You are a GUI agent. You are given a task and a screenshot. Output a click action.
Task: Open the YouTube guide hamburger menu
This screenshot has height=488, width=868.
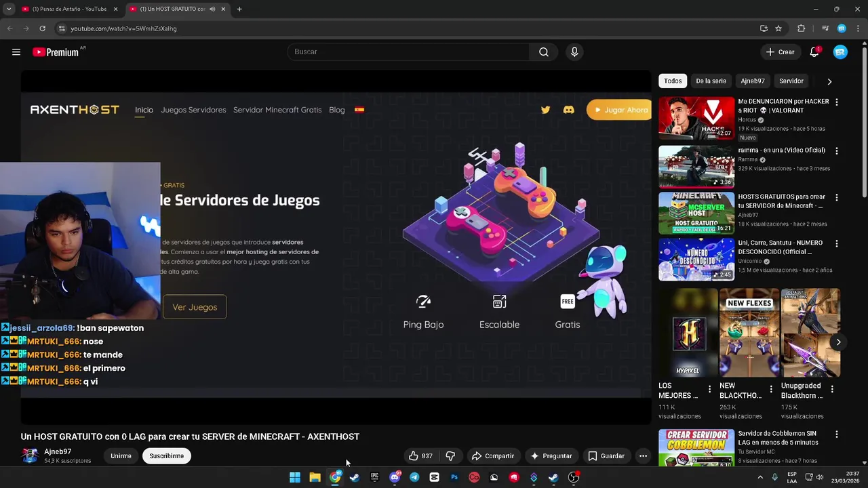(x=16, y=52)
